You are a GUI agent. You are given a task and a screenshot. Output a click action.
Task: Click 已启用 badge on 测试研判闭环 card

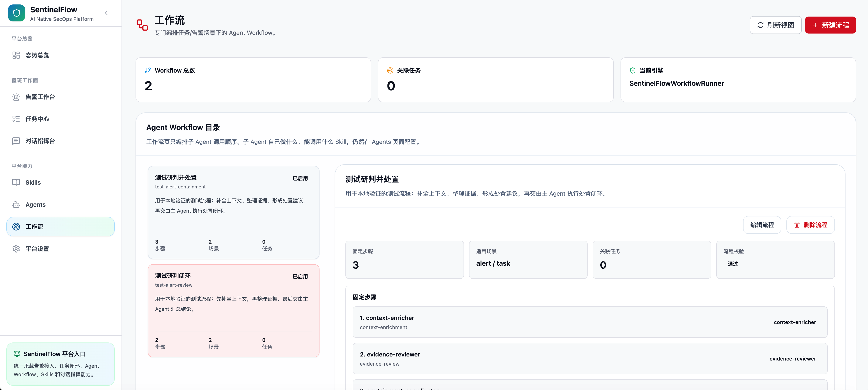[300, 277]
